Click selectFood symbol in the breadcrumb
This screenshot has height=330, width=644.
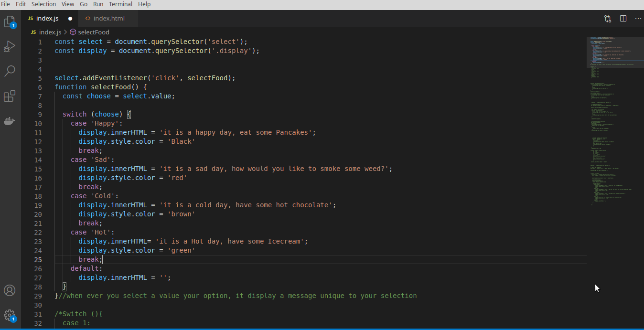pyautogui.click(x=94, y=32)
